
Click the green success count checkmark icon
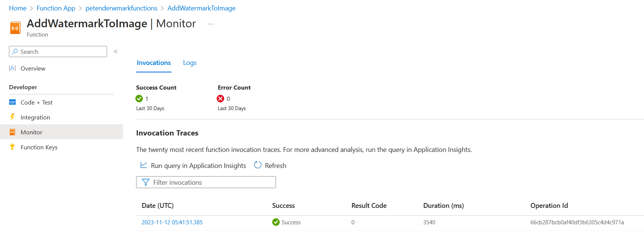click(x=139, y=99)
